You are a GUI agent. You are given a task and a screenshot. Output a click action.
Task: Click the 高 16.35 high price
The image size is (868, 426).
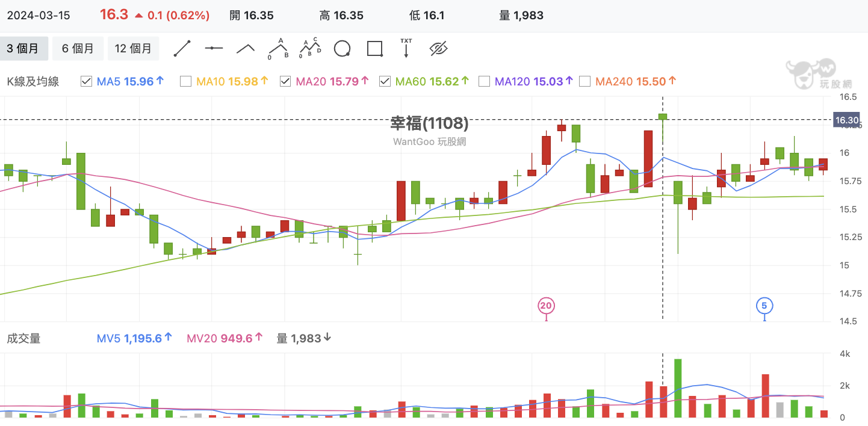341,16
